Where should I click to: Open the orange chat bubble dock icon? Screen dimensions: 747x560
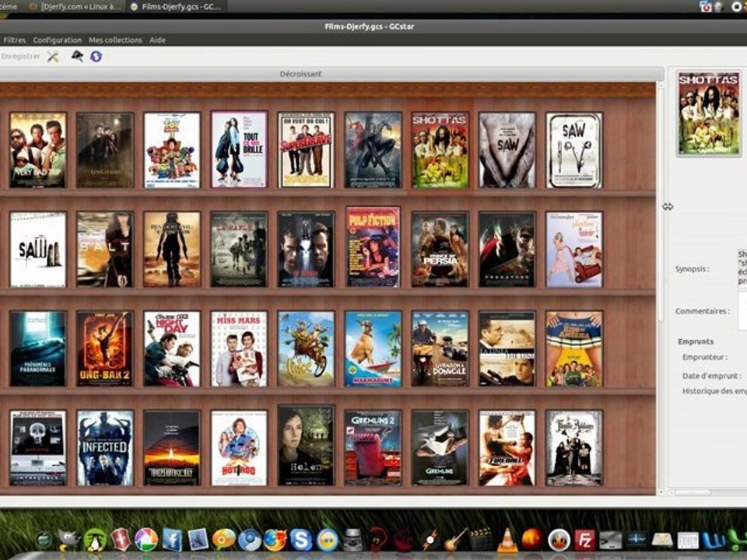[224, 540]
